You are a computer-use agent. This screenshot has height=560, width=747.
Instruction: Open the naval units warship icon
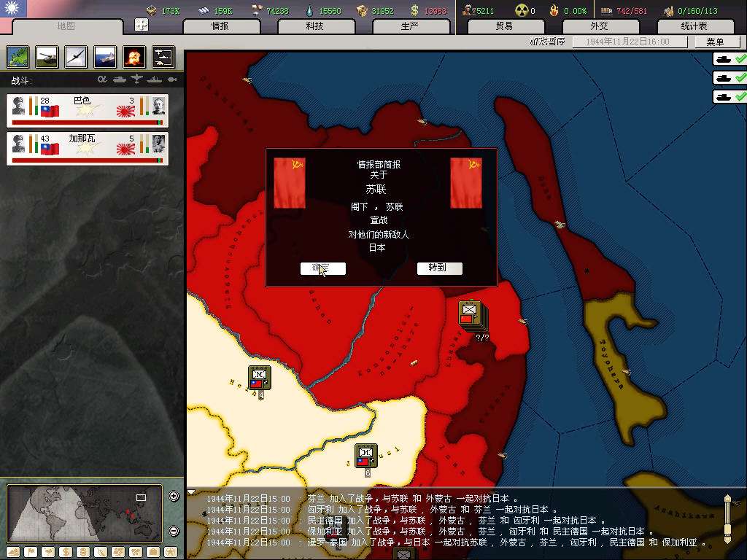(x=105, y=57)
